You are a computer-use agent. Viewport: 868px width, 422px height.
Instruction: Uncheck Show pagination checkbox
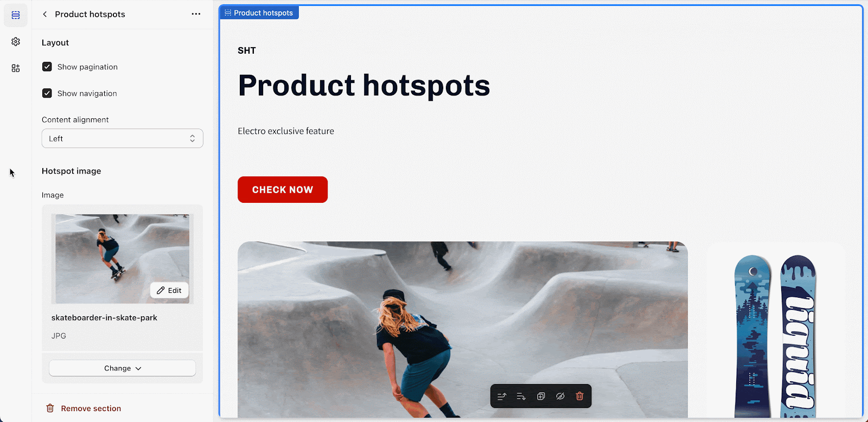pyautogui.click(x=47, y=67)
